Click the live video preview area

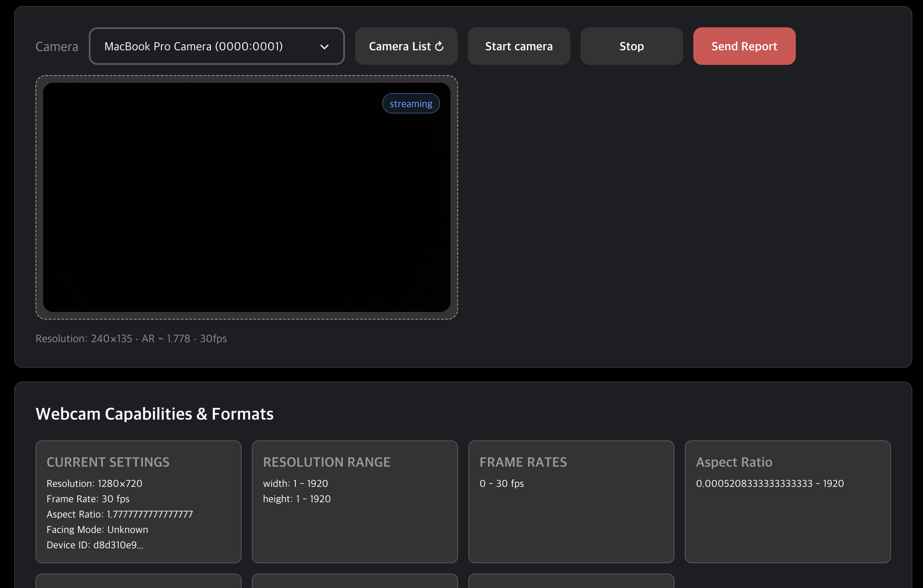click(246, 197)
